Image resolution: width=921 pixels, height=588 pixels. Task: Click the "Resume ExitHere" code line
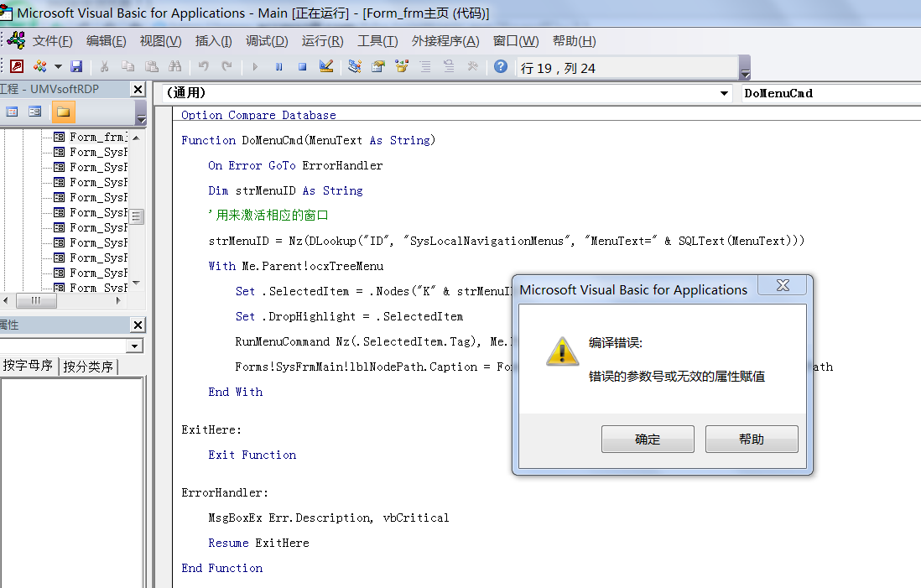point(258,544)
